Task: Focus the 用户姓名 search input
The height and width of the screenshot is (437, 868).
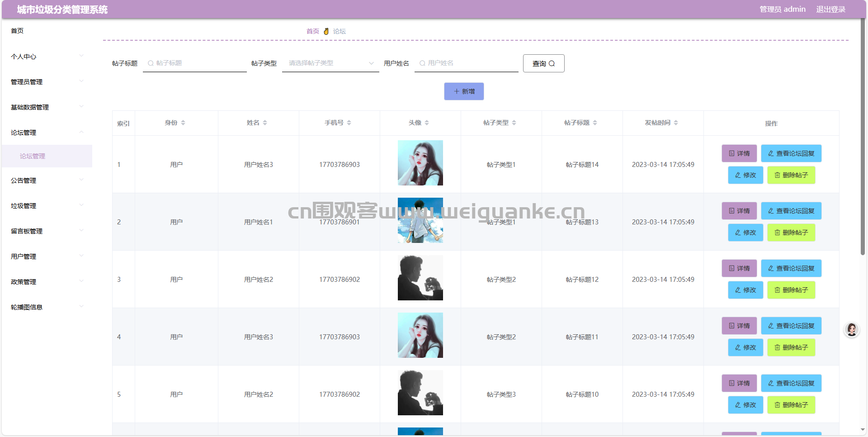Action: [x=467, y=63]
